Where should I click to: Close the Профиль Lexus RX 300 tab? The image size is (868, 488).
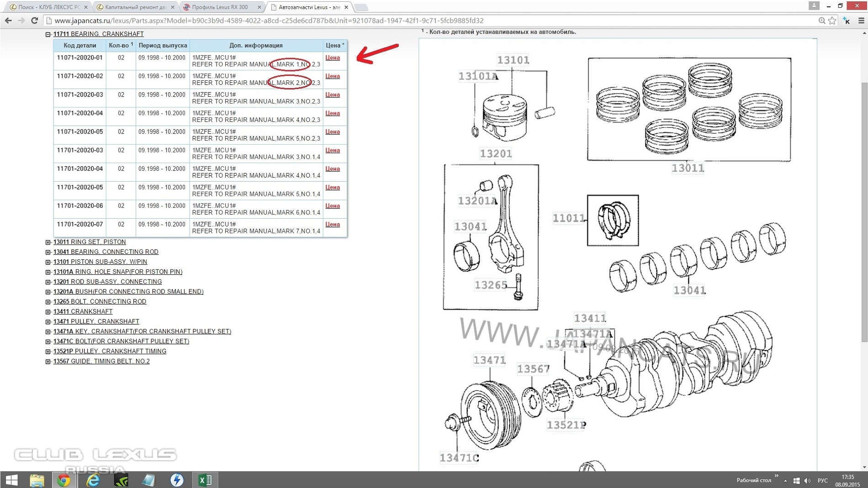coord(259,7)
